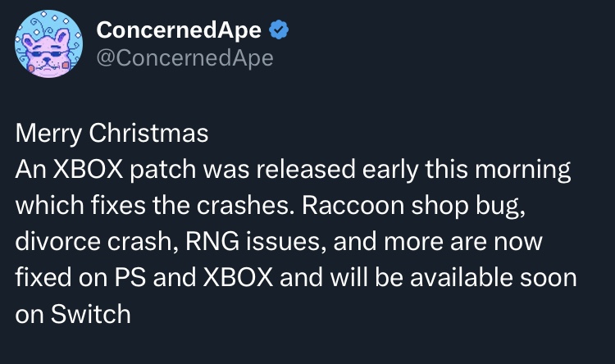Select the word "XBOX" in "An XBOX patch"
The width and height of the screenshot is (615, 364).
click(x=88, y=170)
